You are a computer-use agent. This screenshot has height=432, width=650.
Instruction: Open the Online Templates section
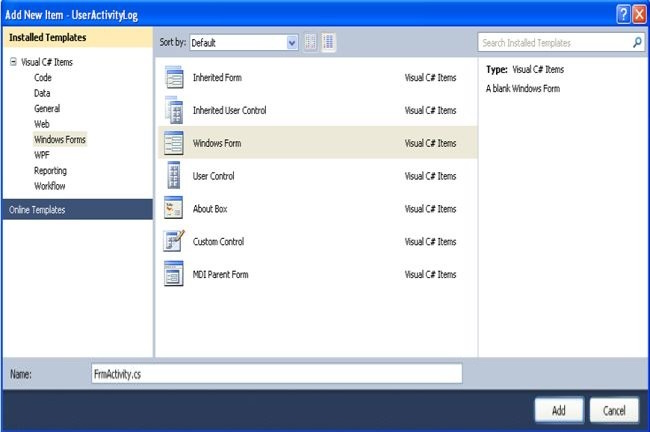pos(78,209)
